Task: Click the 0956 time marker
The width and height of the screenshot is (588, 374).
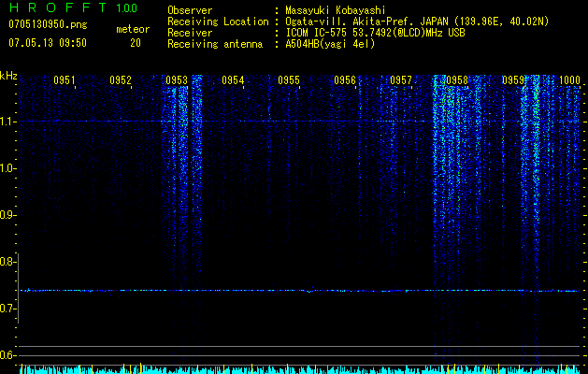Action: click(x=345, y=80)
